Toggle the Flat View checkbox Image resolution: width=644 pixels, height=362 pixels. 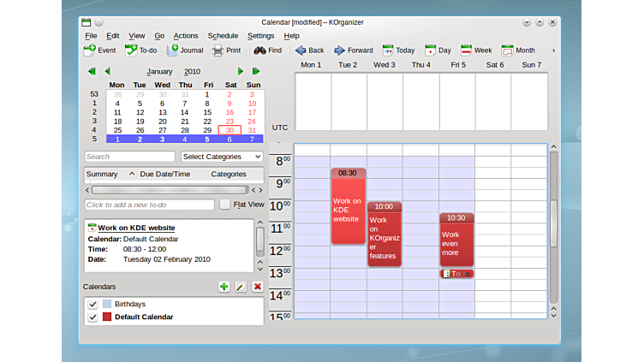coord(225,205)
